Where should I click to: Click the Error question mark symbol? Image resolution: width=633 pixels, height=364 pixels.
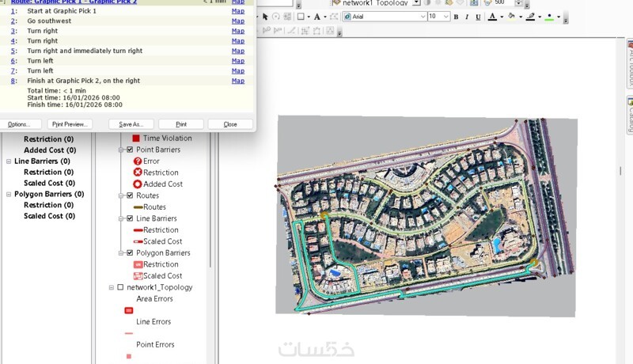click(x=137, y=161)
